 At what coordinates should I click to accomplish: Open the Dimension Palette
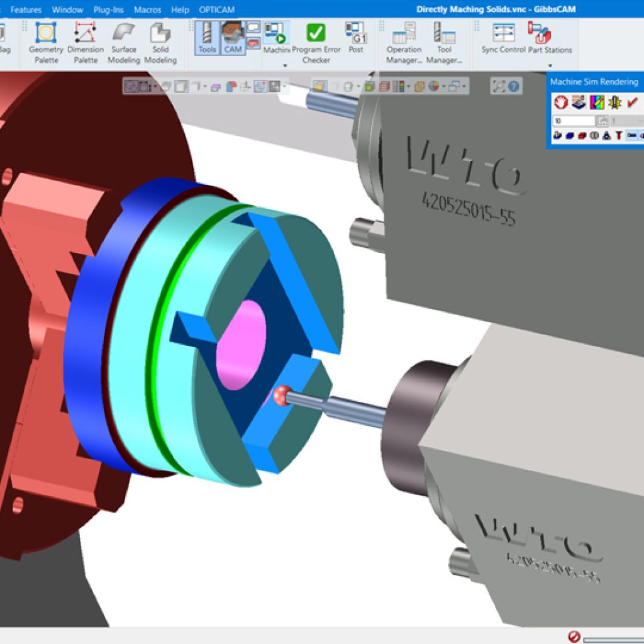pos(86,42)
